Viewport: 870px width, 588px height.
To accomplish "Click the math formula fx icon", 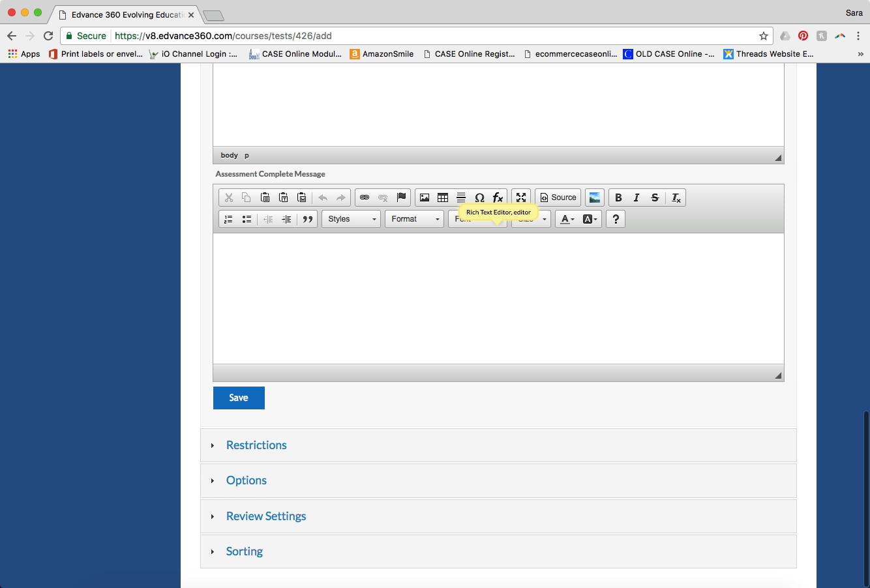I will tap(498, 198).
